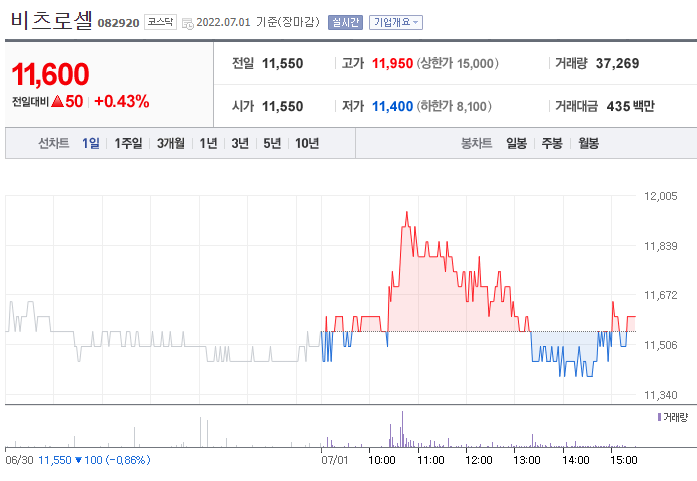Click the 비츠로셀 stock name heading
This screenshot has height=481, width=697.
click(x=52, y=20)
